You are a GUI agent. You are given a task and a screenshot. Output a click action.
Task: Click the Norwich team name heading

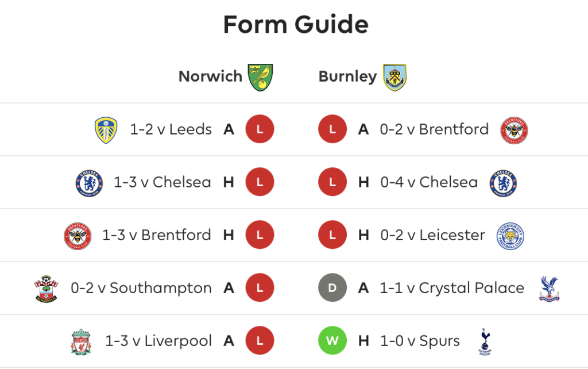tap(210, 76)
